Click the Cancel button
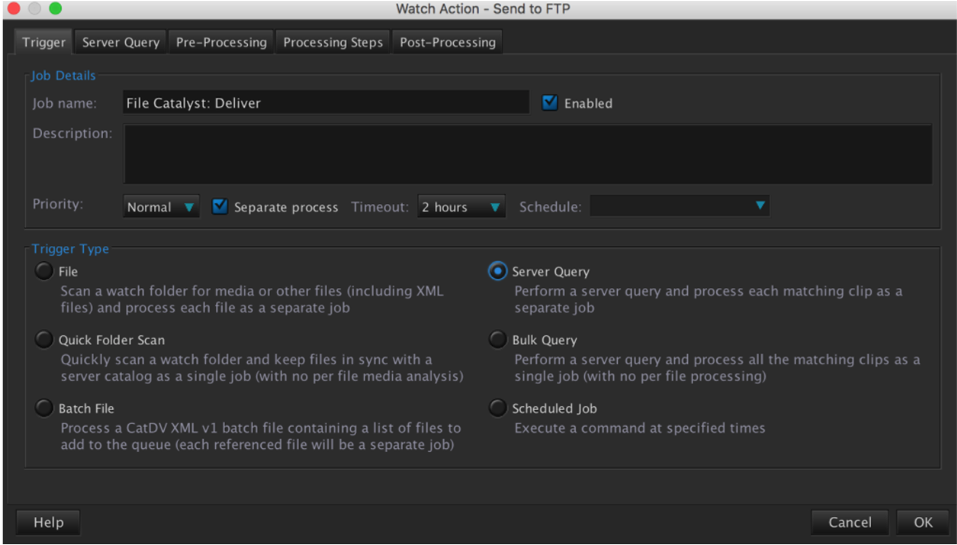957x545 pixels. coord(849,522)
